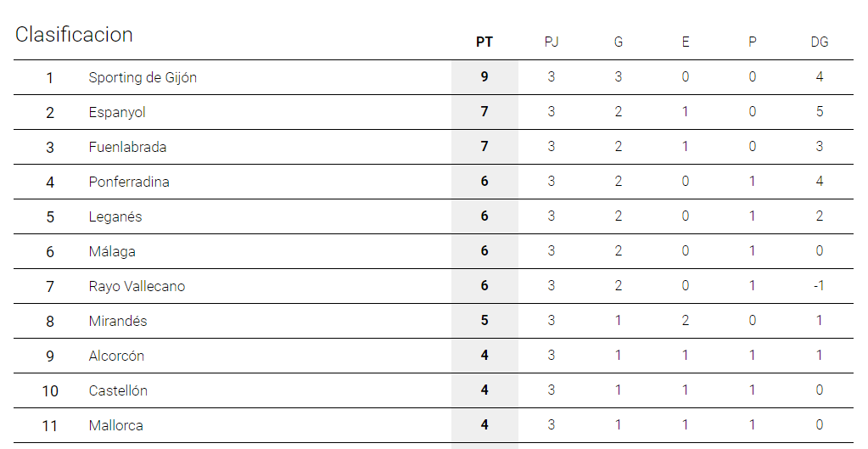Select the E draws column header
Screen dimensions: 868x449
686,42
